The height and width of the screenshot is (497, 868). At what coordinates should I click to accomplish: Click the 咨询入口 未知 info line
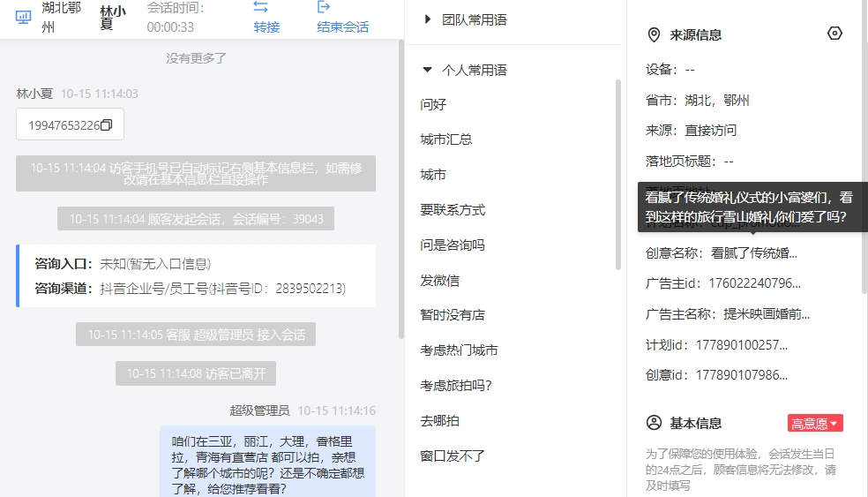(x=123, y=264)
